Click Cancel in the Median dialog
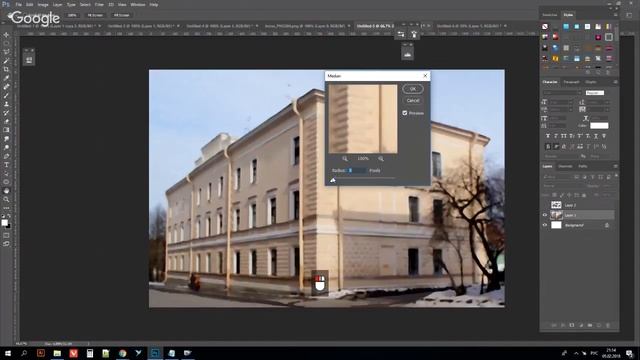This screenshot has width=640, height=360. (413, 100)
